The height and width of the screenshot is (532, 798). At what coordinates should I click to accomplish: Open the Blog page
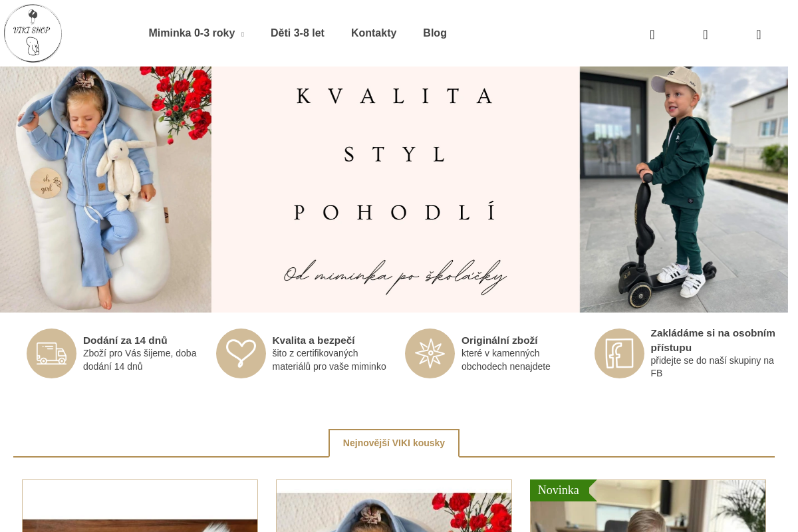(x=435, y=33)
